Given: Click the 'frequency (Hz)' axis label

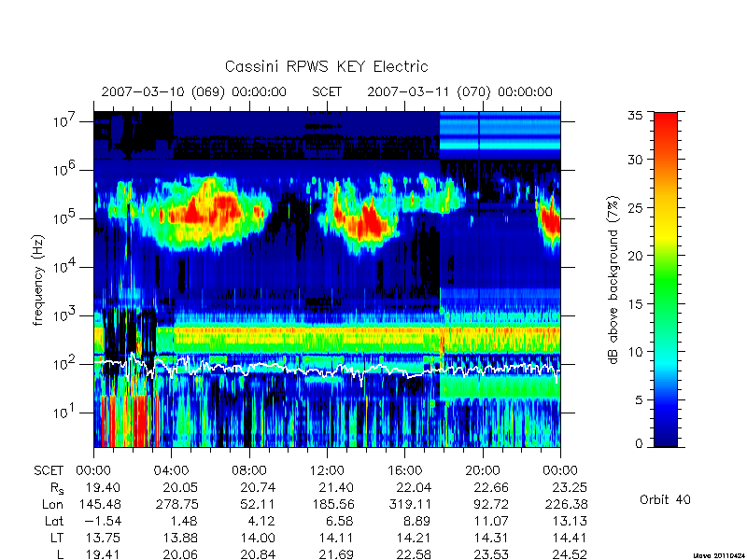Looking at the screenshot, I should pos(38,280).
